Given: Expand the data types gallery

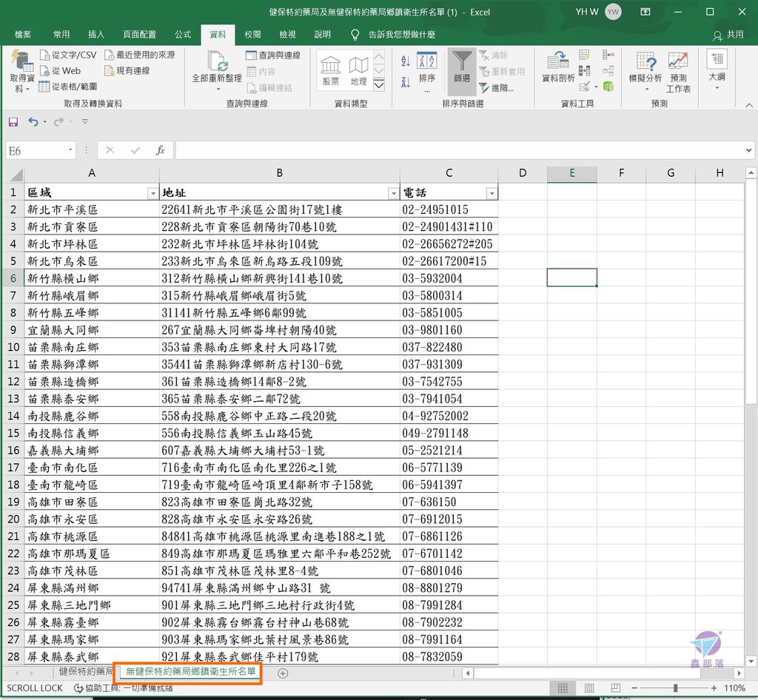Looking at the screenshot, I should click(x=380, y=86).
